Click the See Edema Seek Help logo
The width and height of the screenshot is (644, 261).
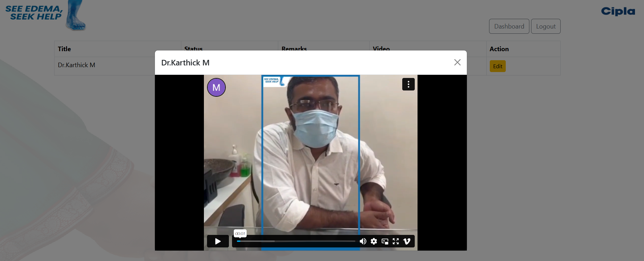pyautogui.click(x=45, y=15)
